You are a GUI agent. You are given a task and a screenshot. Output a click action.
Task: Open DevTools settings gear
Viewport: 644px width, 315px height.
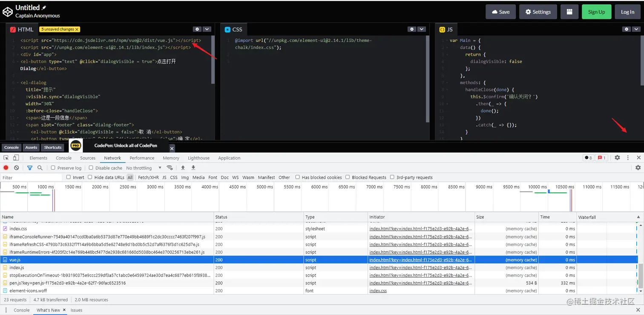click(617, 158)
